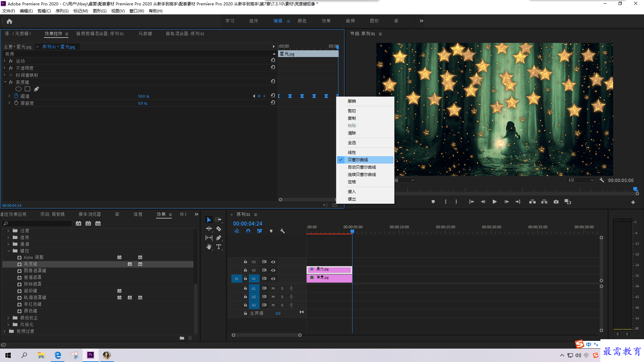Image resolution: width=644 pixels, height=362 pixels.
Task: Toggle V1 track output eye
Action: 273,279
